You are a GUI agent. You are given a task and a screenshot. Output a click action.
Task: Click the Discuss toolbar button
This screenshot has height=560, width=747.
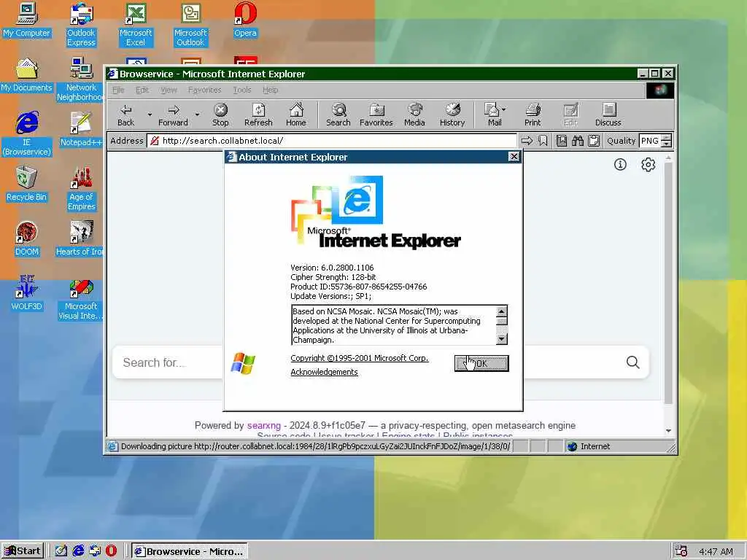click(608, 114)
